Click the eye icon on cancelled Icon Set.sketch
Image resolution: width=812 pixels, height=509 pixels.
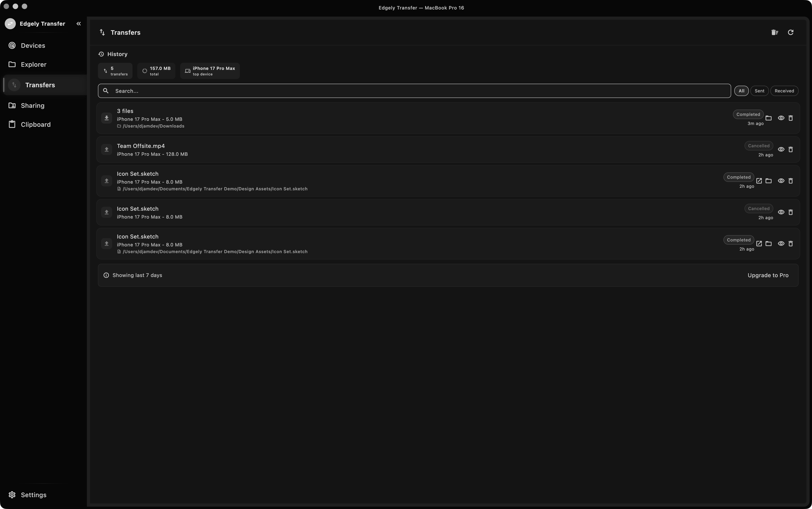(x=781, y=212)
